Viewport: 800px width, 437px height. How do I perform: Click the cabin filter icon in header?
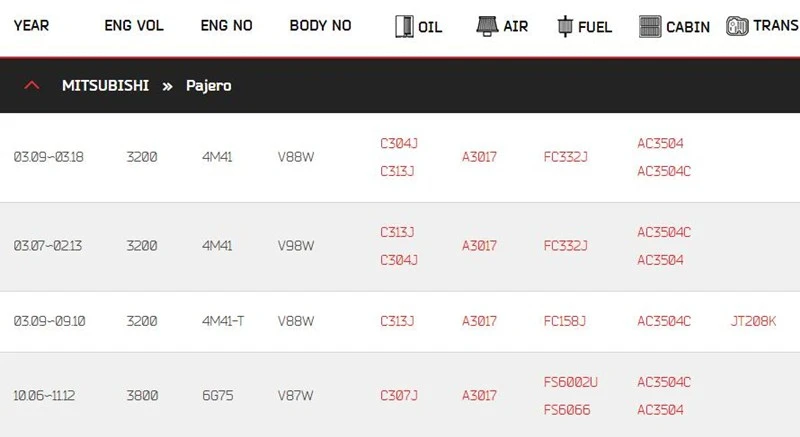coord(650,26)
